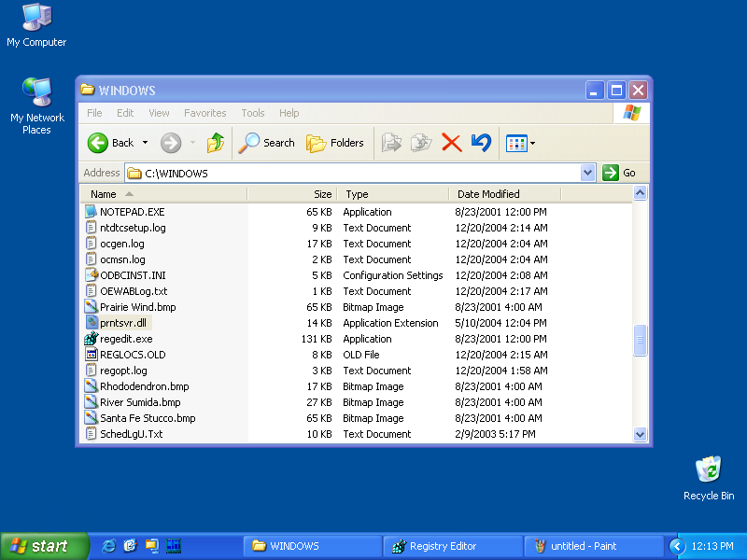Select the SchedLgU.Txt file name
747x560 pixels.
(x=131, y=434)
